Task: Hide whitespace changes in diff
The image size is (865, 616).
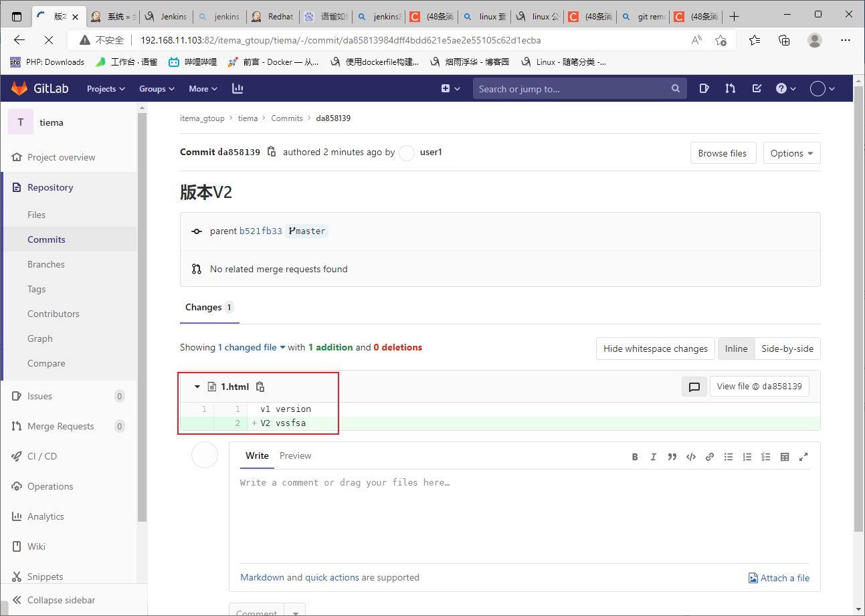Action: (x=655, y=348)
